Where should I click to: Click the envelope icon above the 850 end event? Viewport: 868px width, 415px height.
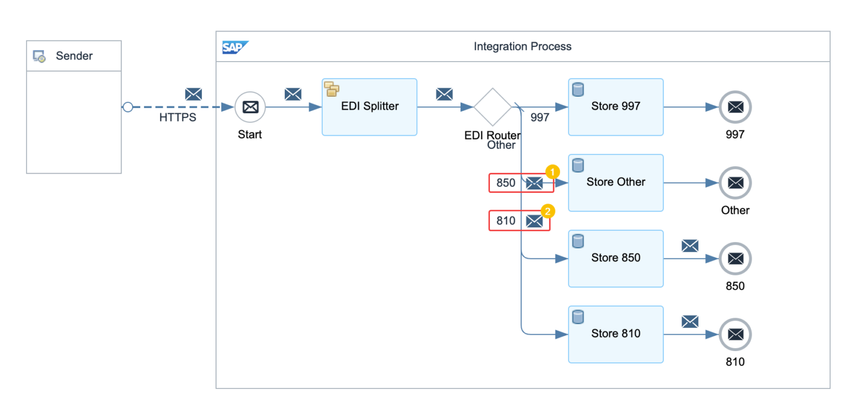[x=690, y=245]
